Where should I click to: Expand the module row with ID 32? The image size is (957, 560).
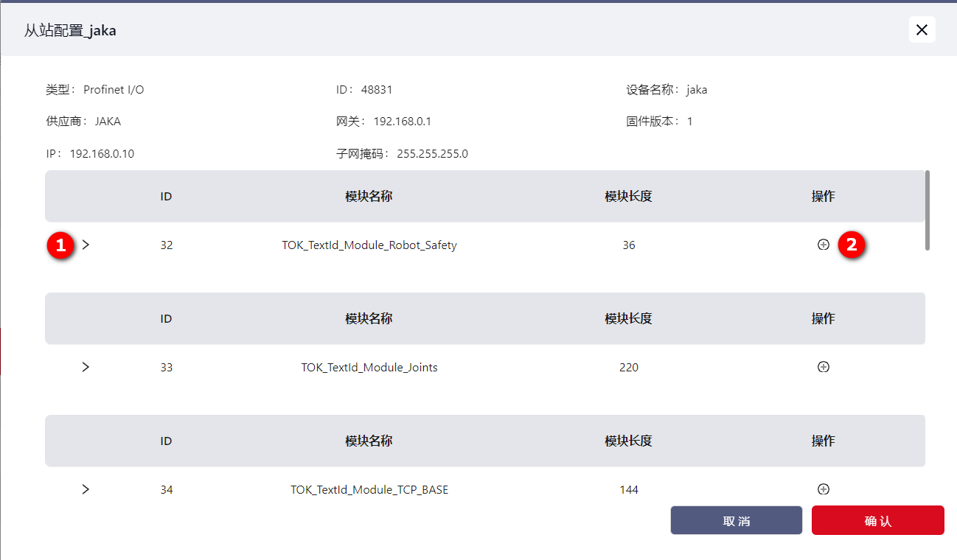[86, 245]
